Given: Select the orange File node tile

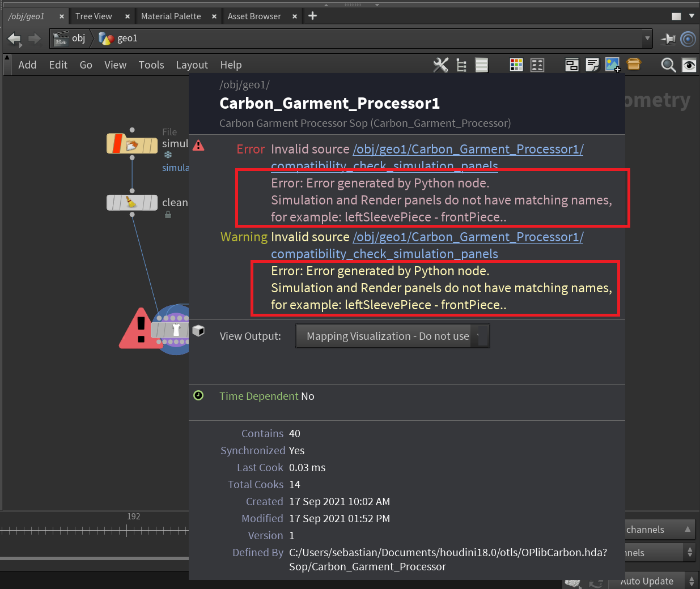Looking at the screenshot, I should [x=132, y=144].
